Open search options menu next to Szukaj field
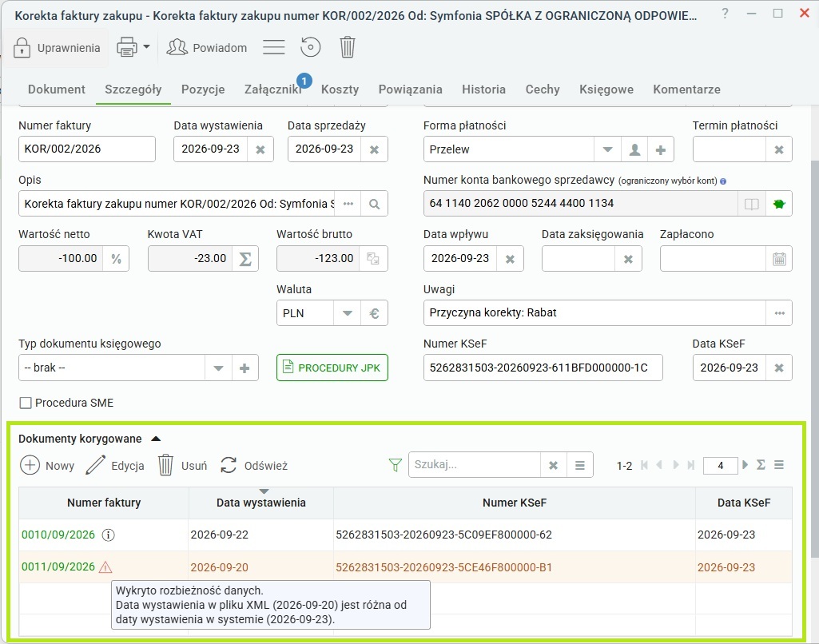The width and height of the screenshot is (819, 644). click(580, 465)
